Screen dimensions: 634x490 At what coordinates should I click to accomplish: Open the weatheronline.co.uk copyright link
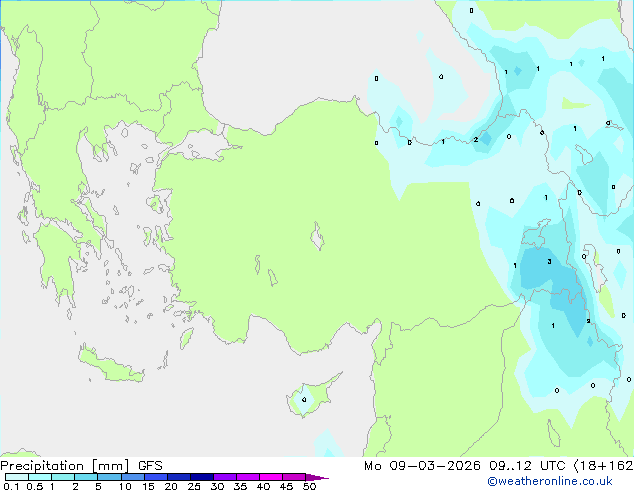(x=550, y=481)
